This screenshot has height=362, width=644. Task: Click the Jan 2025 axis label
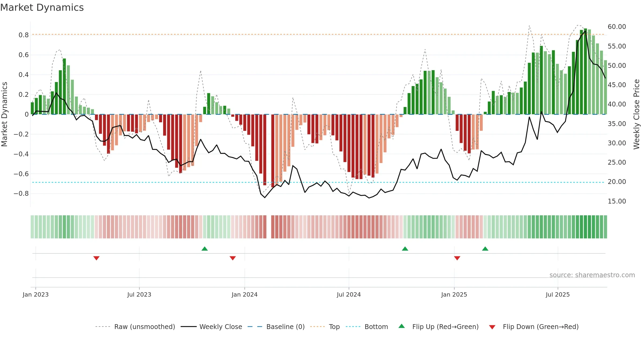[454, 294]
